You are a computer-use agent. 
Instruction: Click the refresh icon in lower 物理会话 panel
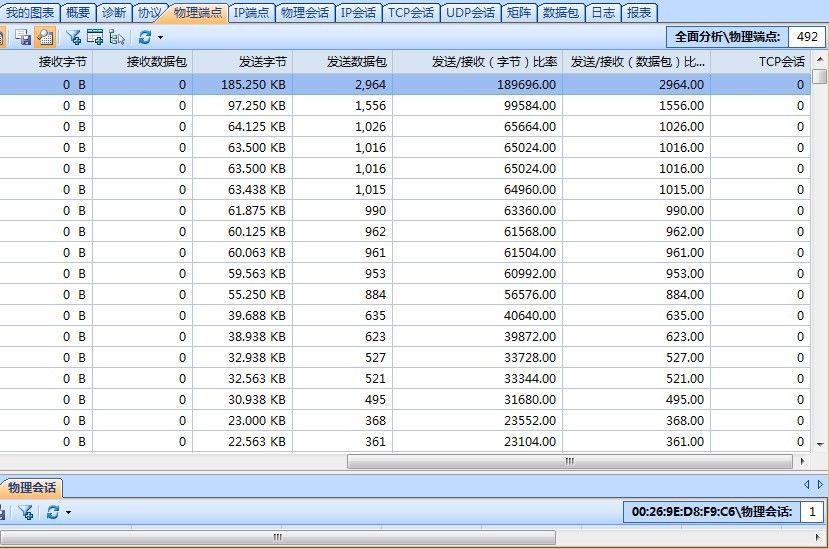click(52, 512)
